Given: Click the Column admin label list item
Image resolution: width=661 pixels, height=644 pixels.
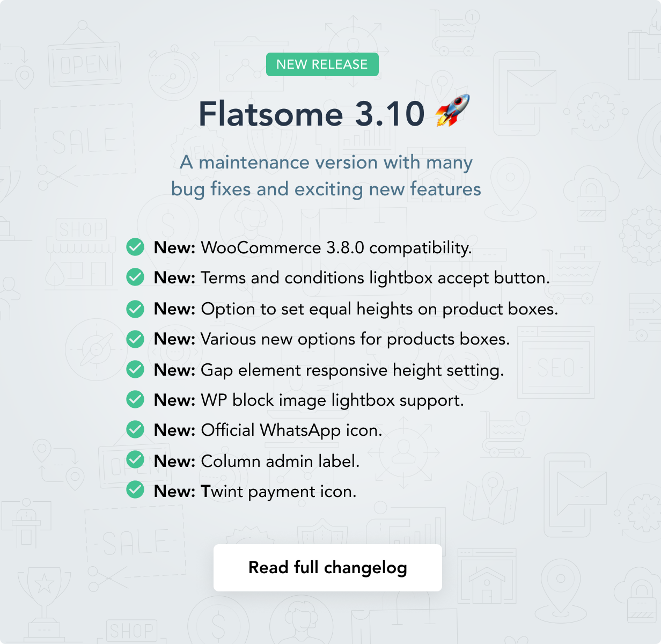Looking at the screenshot, I should [256, 461].
